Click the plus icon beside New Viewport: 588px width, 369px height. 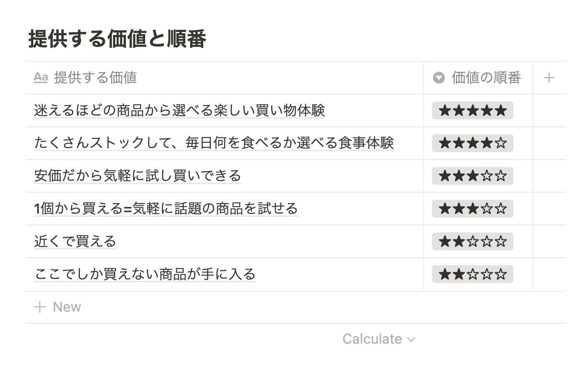40,307
